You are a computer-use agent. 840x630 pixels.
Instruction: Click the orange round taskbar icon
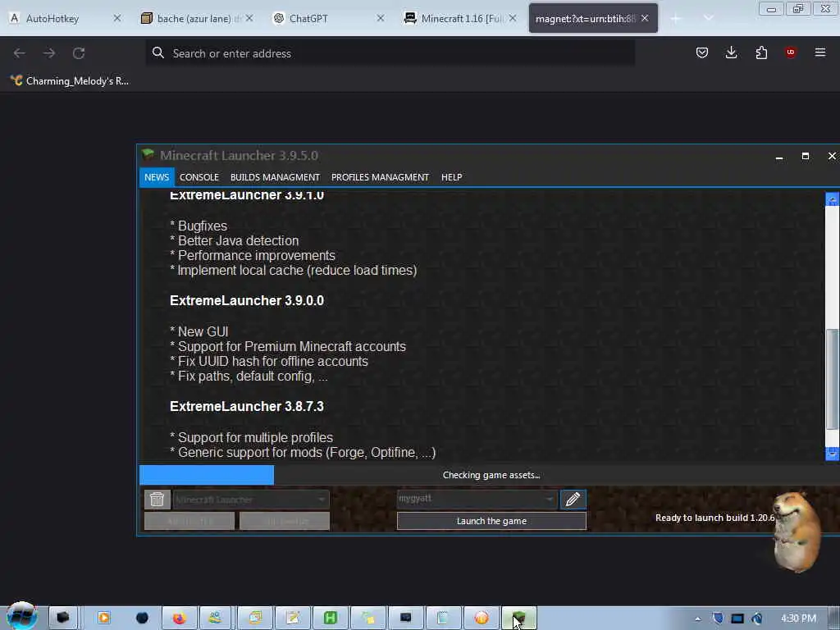tap(481, 619)
